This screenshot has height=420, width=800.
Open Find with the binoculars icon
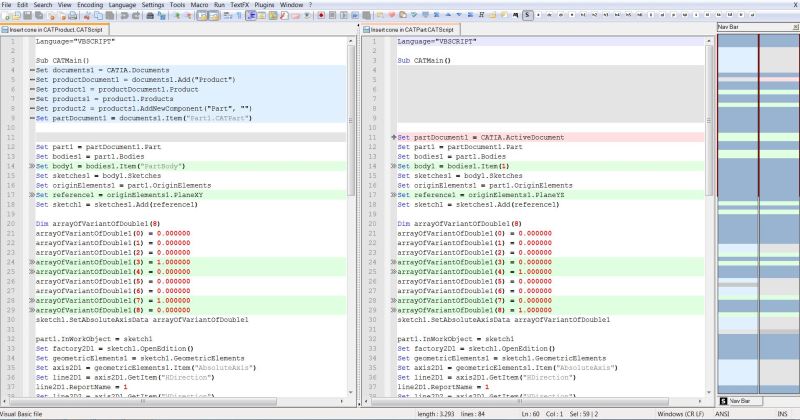click(x=150, y=16)
